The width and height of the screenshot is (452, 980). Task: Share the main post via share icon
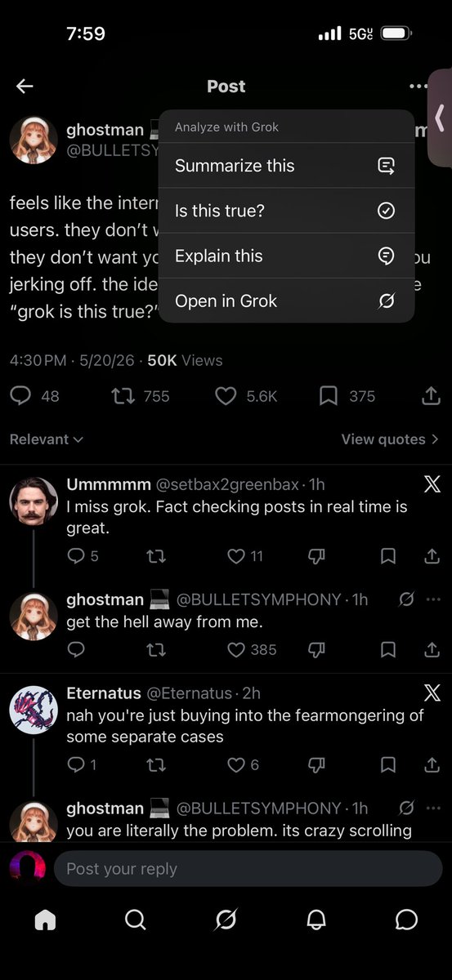(430, 396)
